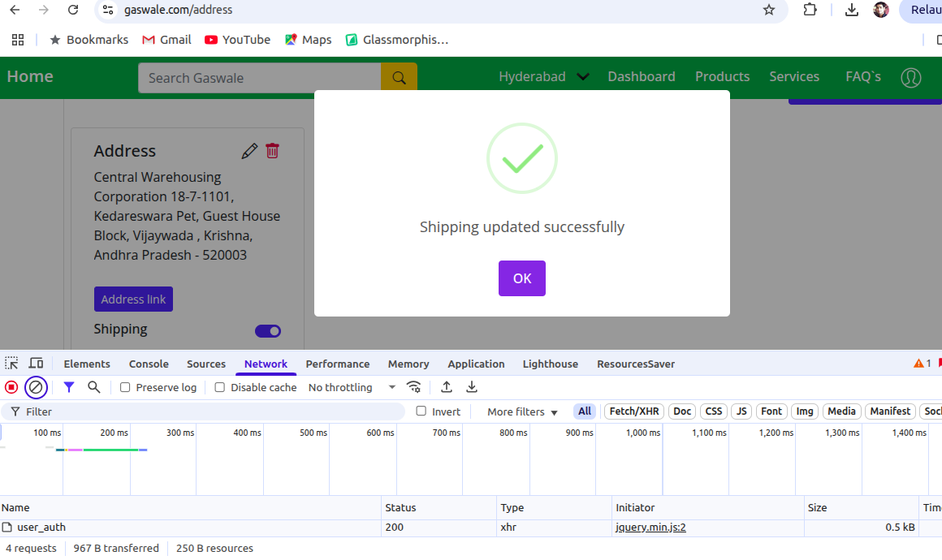Click the Address link button

[133, 299]
